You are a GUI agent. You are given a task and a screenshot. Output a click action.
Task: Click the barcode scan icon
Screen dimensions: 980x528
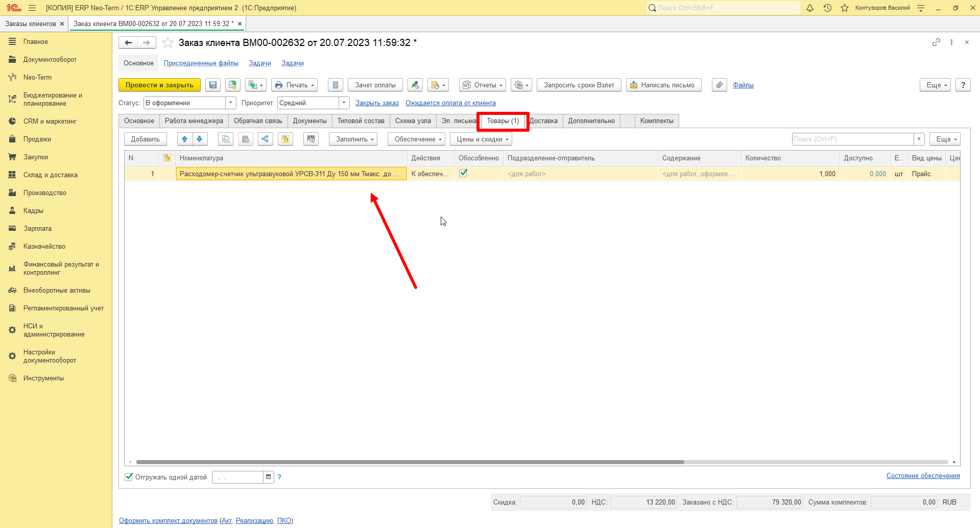pyautogui.click(x=311, y=139)
